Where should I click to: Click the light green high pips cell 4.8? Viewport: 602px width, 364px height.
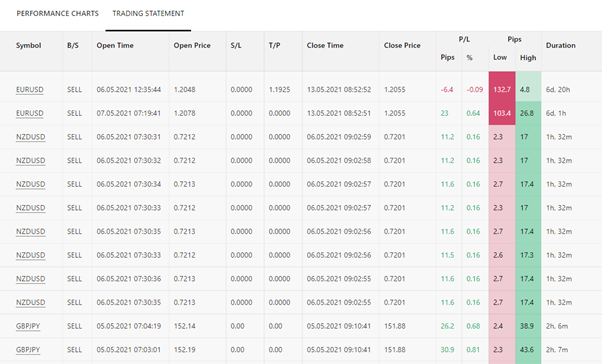529,87
